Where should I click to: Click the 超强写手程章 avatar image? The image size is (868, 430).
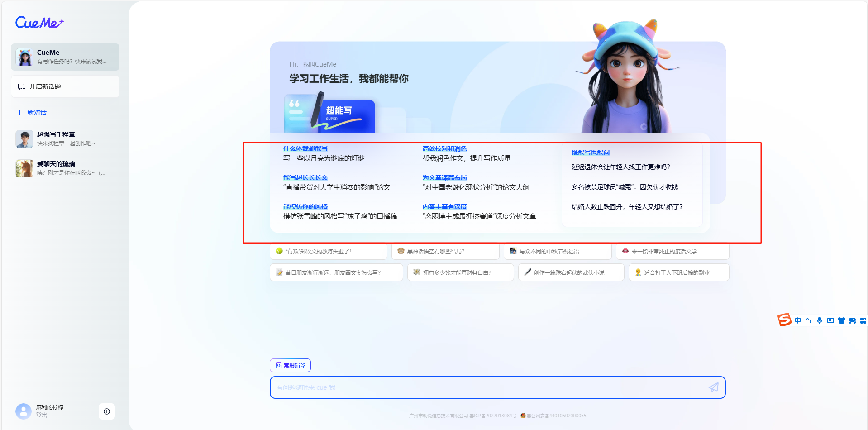point(24,139)
